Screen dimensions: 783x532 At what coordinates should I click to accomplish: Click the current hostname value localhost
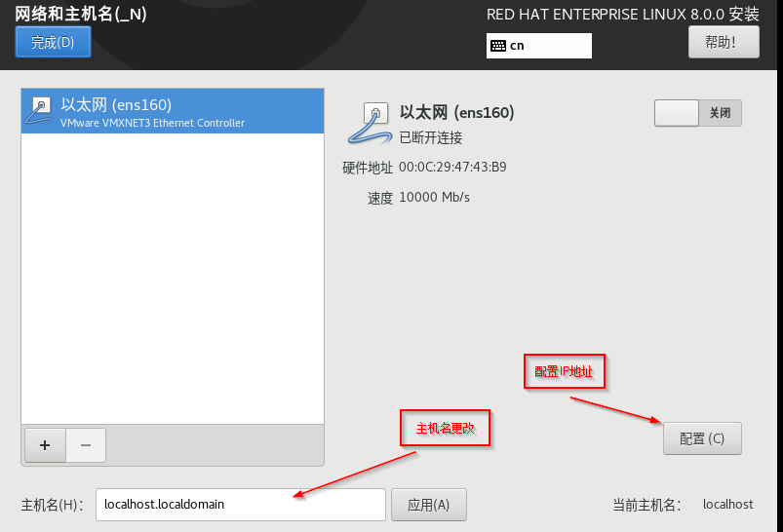(x=728, y=505)
